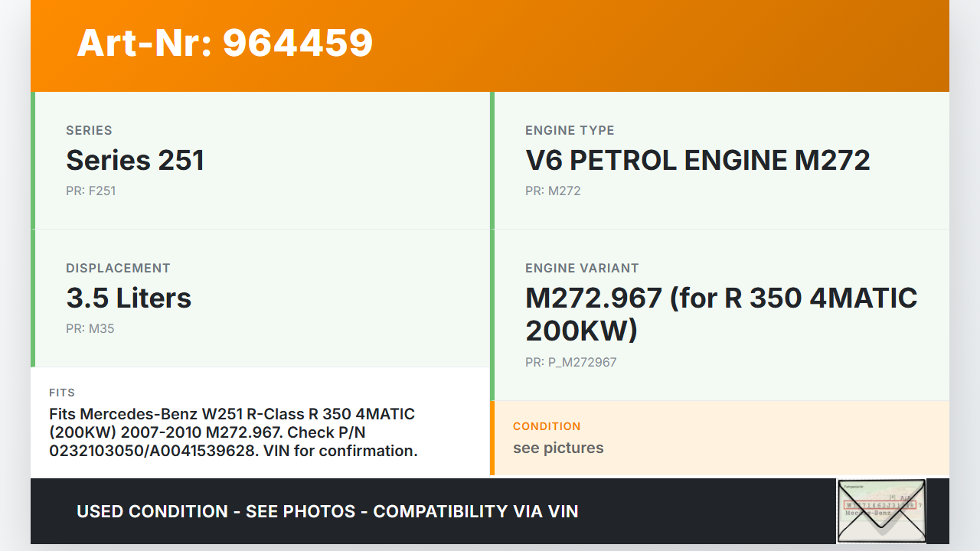The height and width of the screenshot is (551, 980).
Task: Click the SERIES label
Action: pos(89,130)
